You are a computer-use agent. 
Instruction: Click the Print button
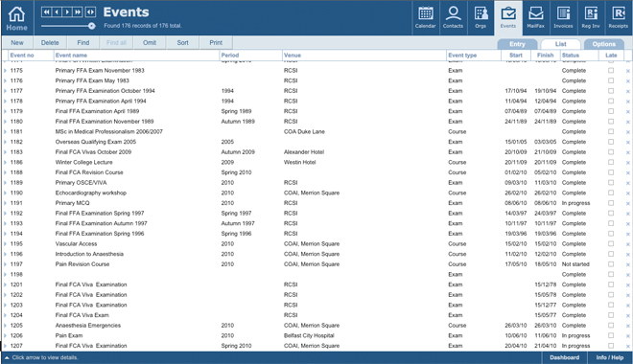coord(216,43)
